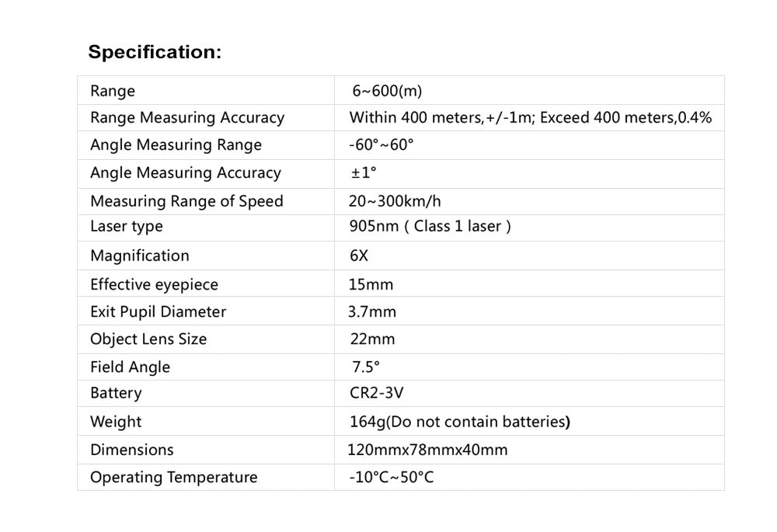The height and width of the screenshot is (532, 777).
Task: Click the "Angle Measuring Accuracy" label
Action: coord(185,173)
